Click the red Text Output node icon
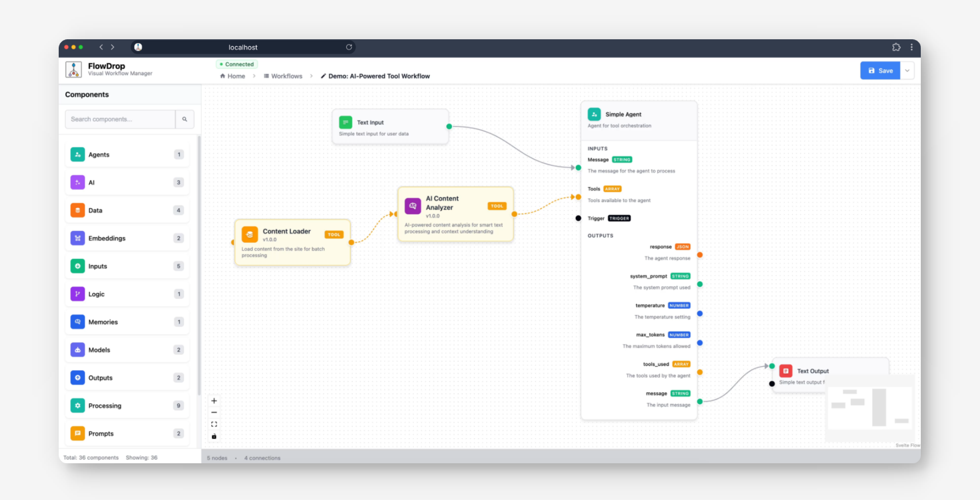This screenshot has height=500, width=980. coord(786,371)
